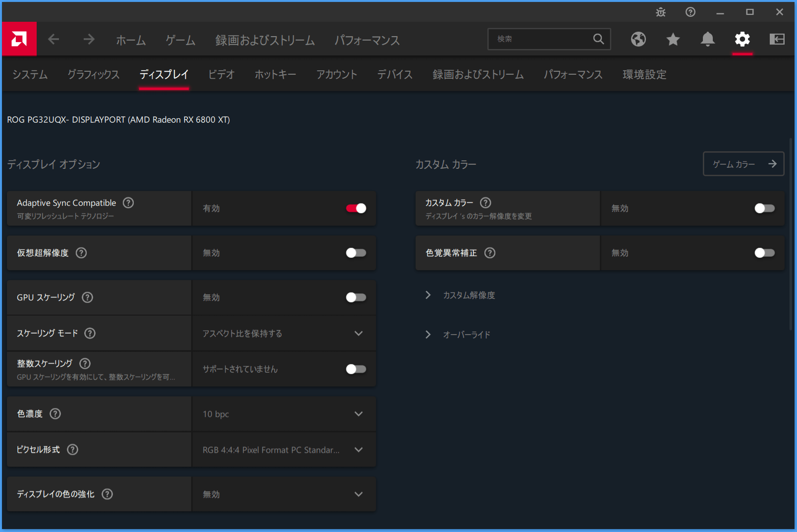Click the AMD logo home icon
797x532 pixels.
pyautogui.click(x=19, y=39)
